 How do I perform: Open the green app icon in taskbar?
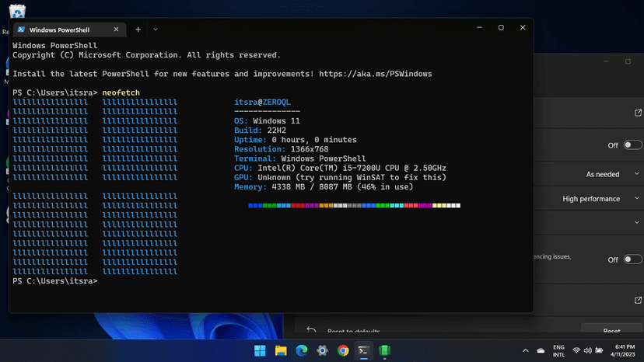coord(384,350)
